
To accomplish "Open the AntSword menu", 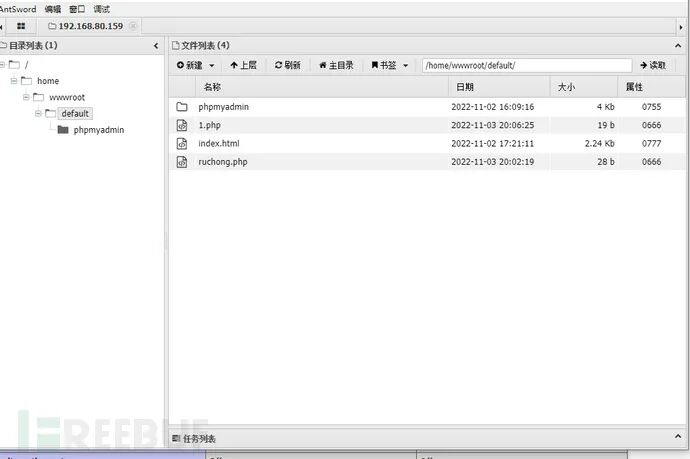I will tap(18, 9).
